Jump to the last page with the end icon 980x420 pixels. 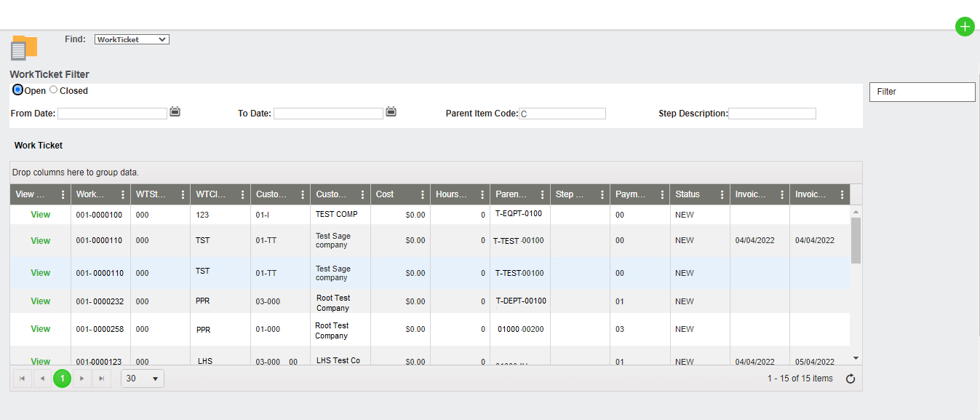click(101, 378)
